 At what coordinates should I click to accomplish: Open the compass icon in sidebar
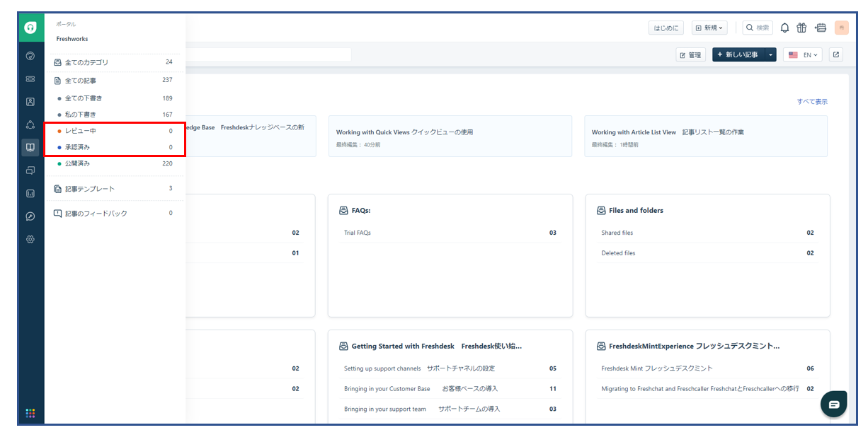click(x=30, y=216)
